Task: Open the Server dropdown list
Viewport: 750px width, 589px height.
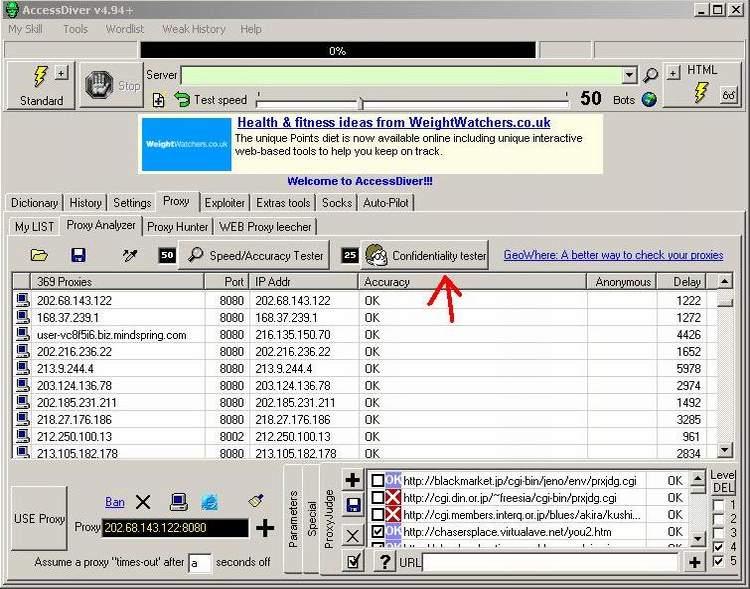Action: tap(629, 76)
